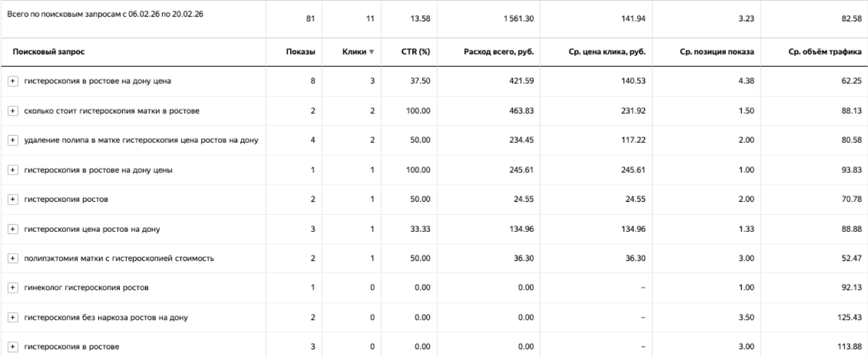This screenshot has height=357, width=868.
Task: Expand 'полипэктомия матки с гистероскопией стоимость' row
Action: 12,258
